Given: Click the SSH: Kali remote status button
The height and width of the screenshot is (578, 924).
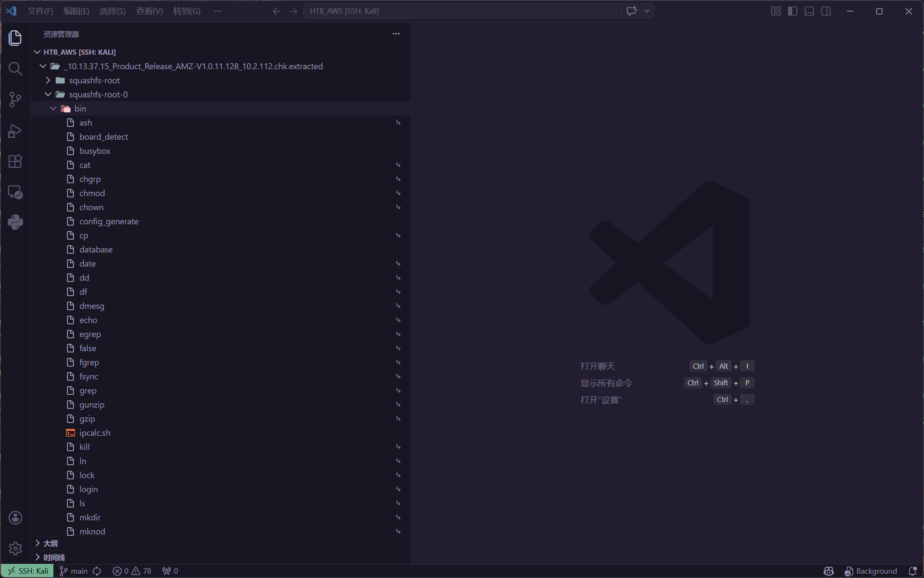Looking at the screenshot, I should click(x=28, y=571).
